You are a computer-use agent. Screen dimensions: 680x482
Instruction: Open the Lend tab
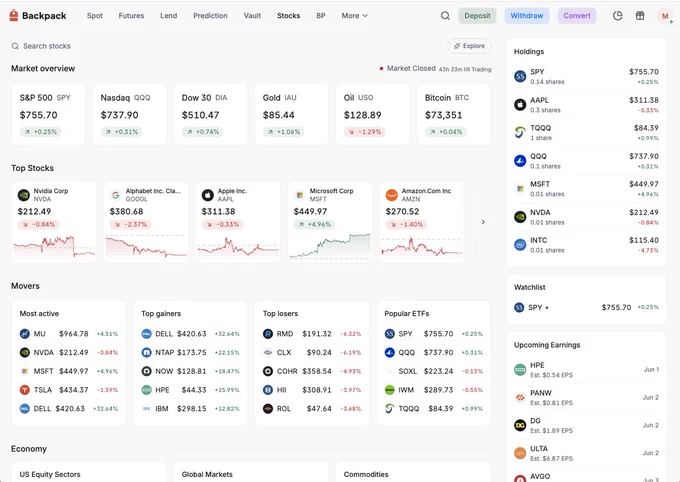(168, 16)
